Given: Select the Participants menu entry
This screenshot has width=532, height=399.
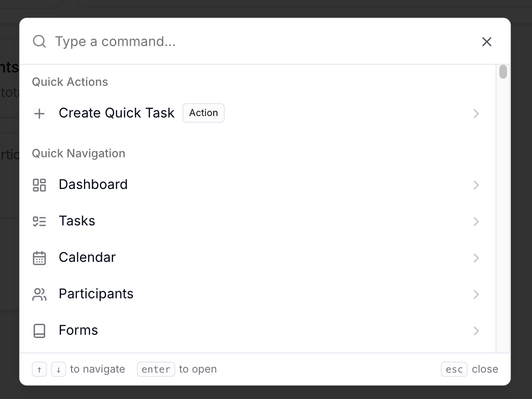Looking at the screenshot, I should pyautogui.click(x=257, y=294).
